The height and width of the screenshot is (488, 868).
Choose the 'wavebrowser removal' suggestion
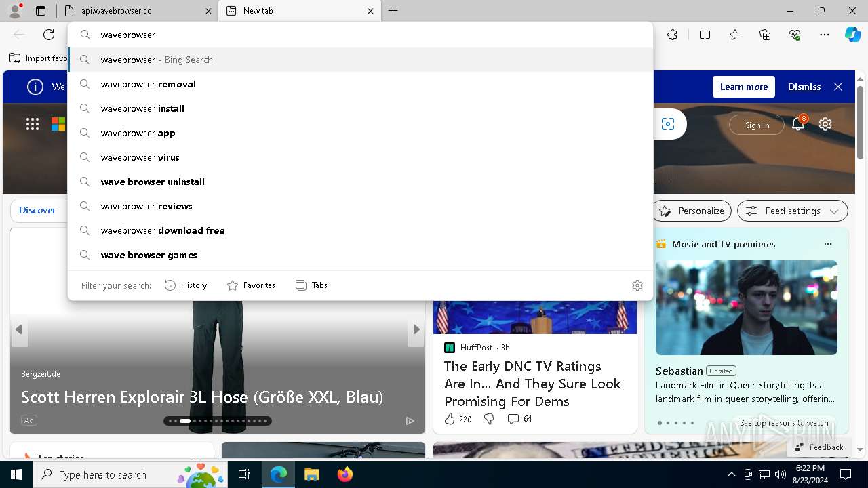coord(360,84)
